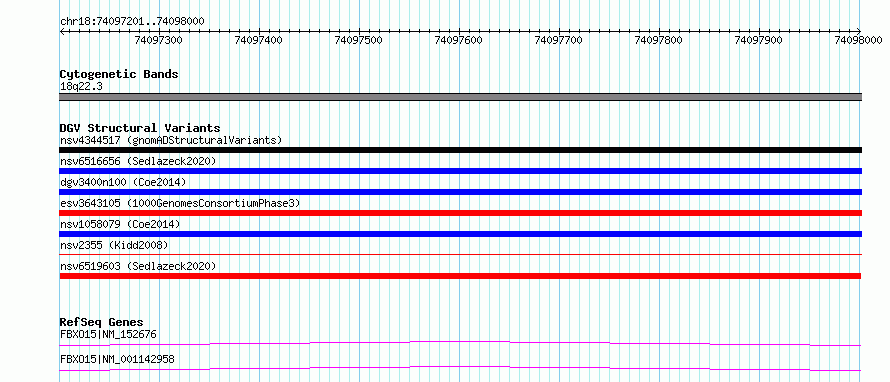Click the black nsv4344517 variant bar
This screenshot has height=382, width=890.
(x=460, y=150)
